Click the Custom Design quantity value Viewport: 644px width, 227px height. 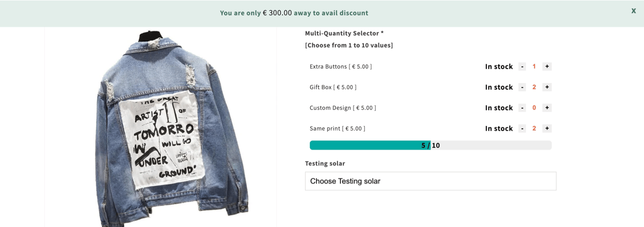tap(534, 108)
